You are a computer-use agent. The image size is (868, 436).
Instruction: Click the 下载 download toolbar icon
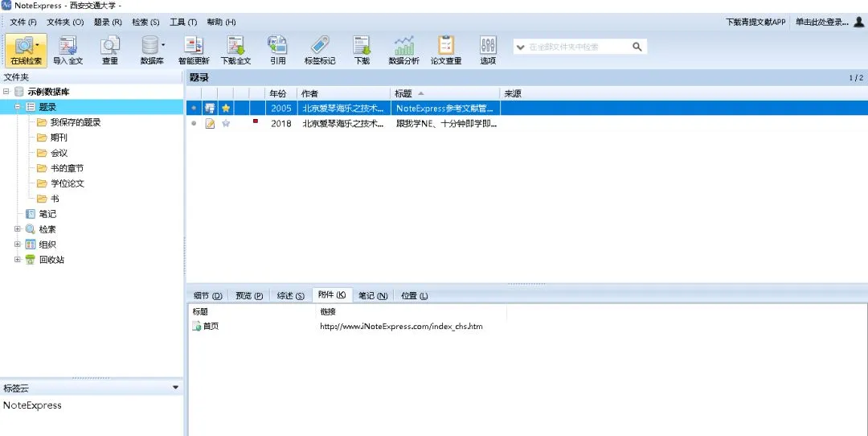coord(362,51)
